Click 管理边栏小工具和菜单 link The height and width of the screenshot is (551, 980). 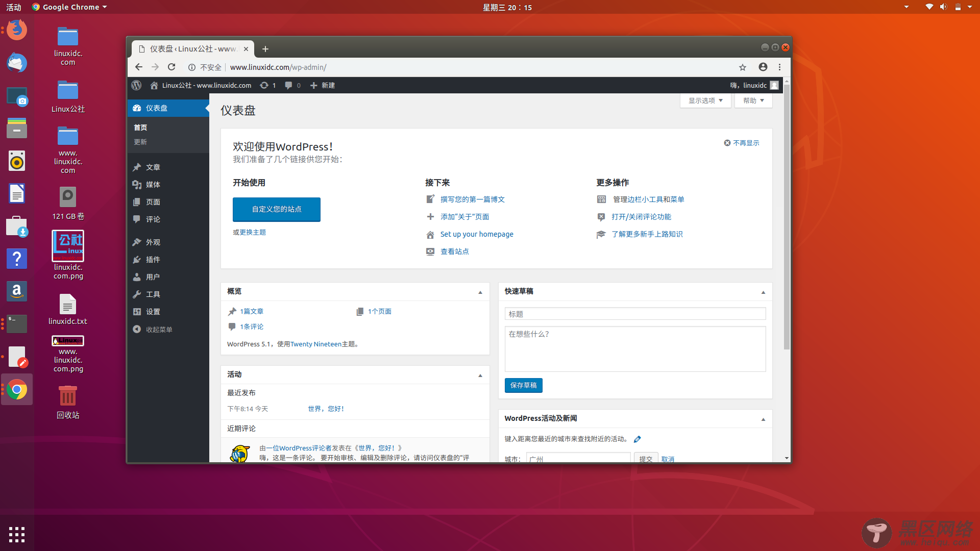[x=648, y=199]
